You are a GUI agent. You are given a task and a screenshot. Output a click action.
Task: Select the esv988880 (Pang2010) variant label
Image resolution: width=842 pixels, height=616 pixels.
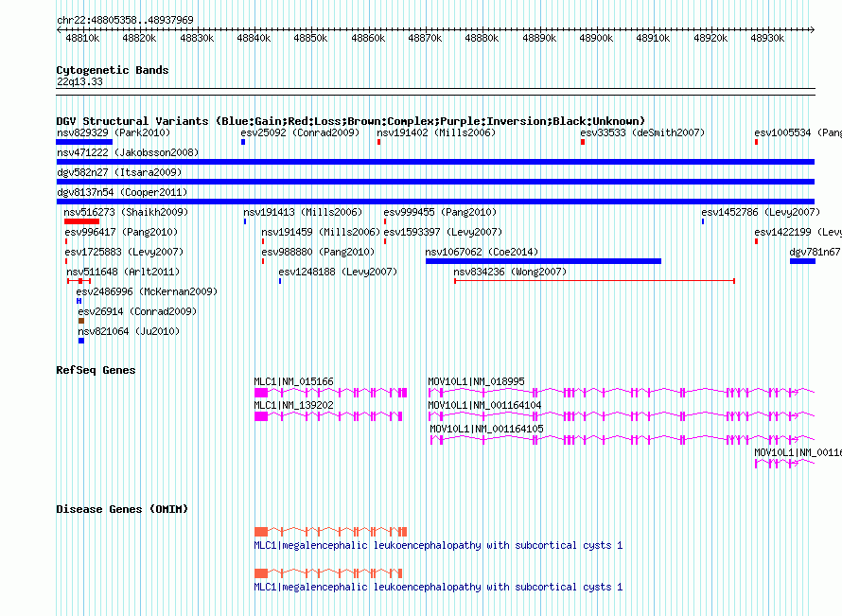[320, 252]
